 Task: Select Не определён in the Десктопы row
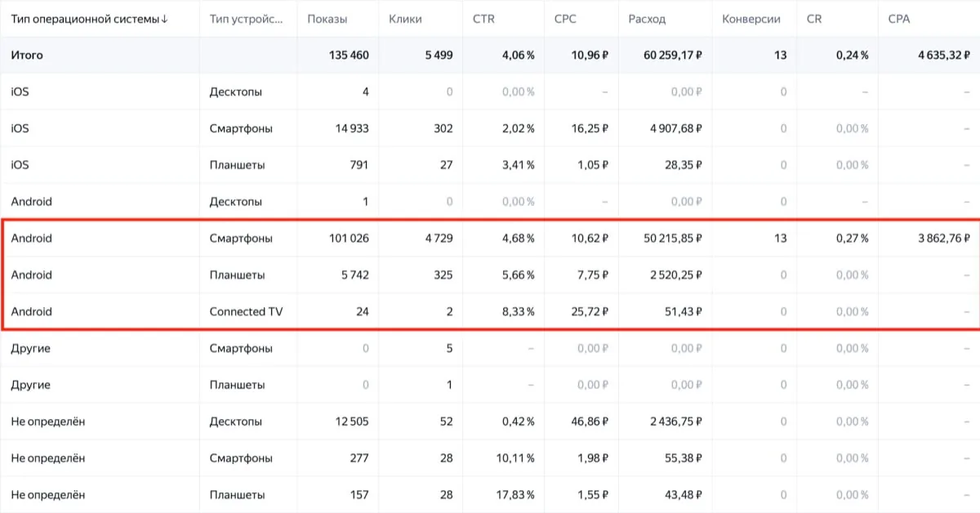[48, 422]
